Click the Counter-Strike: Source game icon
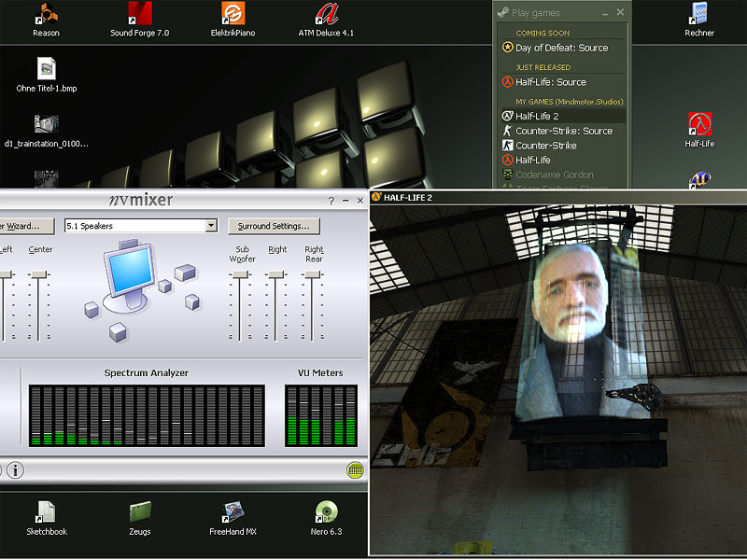This screenshot has width=747, height=560. click(507, 131)
